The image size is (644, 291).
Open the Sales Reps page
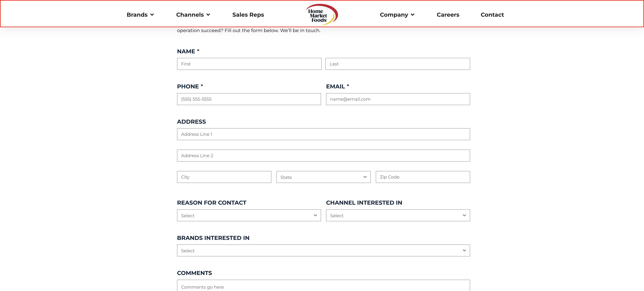coord(248,15)
